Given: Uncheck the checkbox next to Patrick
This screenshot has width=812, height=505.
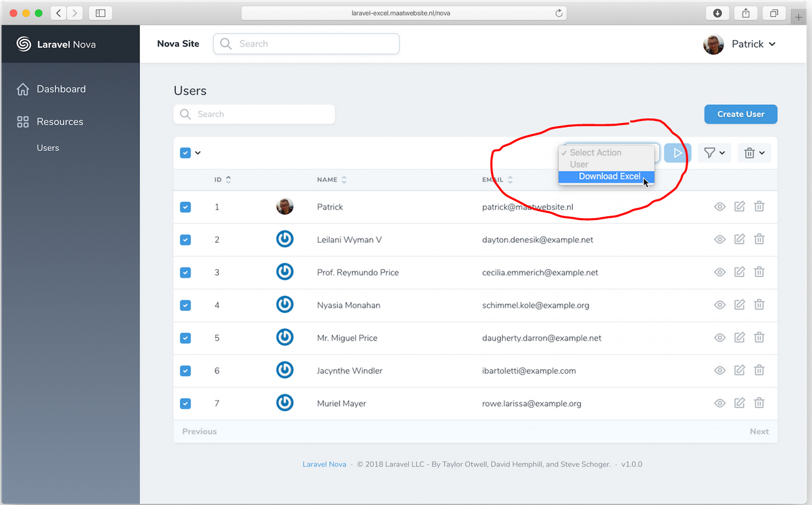Looking at the screenshot, I should 185,207.
